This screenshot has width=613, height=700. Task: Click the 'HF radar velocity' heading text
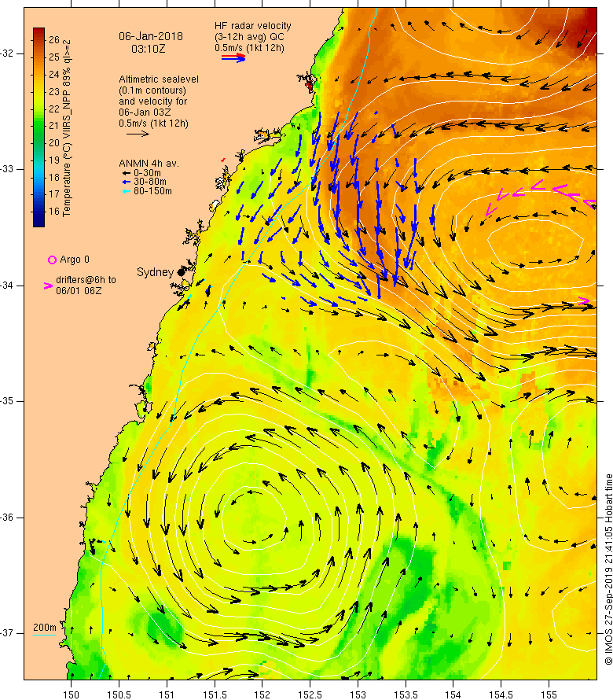(252, 26)
